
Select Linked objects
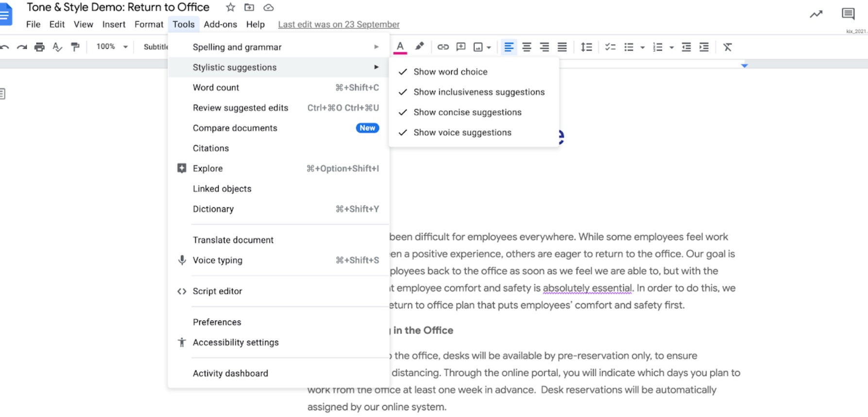(x=278, y=189)
